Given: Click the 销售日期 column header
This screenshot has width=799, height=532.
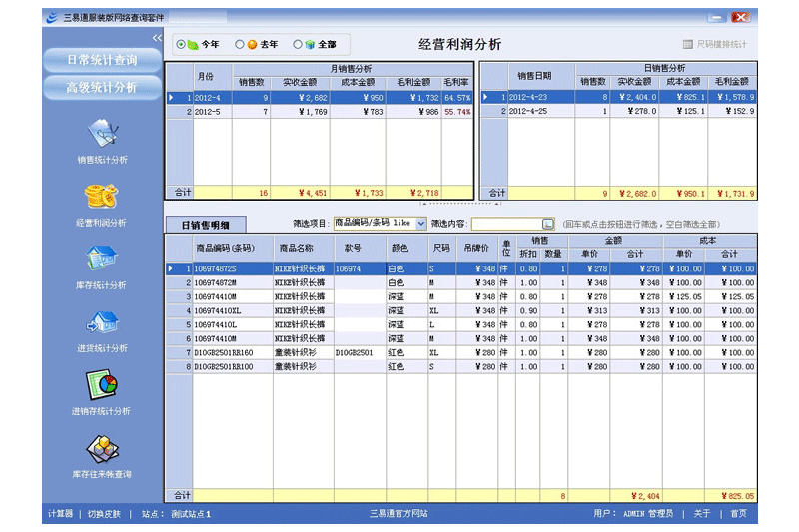Looking at the screenshot, I should [x=541, y=75].
